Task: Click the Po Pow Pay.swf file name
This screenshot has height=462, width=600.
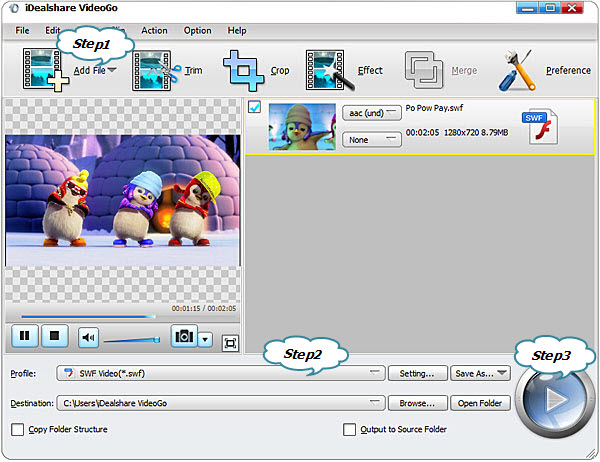Action: pyautogui.click(x=434, y=108)
